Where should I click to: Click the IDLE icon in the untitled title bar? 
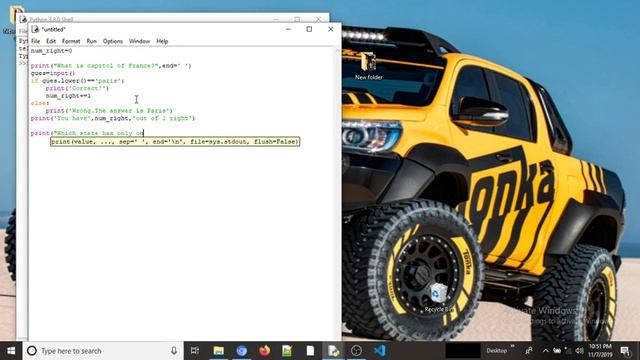tap(36, 29)
